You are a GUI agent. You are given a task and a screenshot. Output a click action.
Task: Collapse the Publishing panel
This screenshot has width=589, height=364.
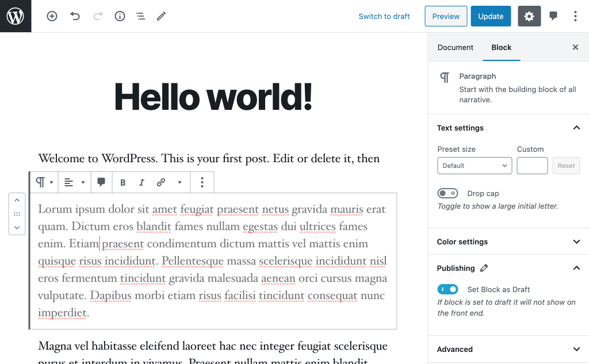point(508,268)
